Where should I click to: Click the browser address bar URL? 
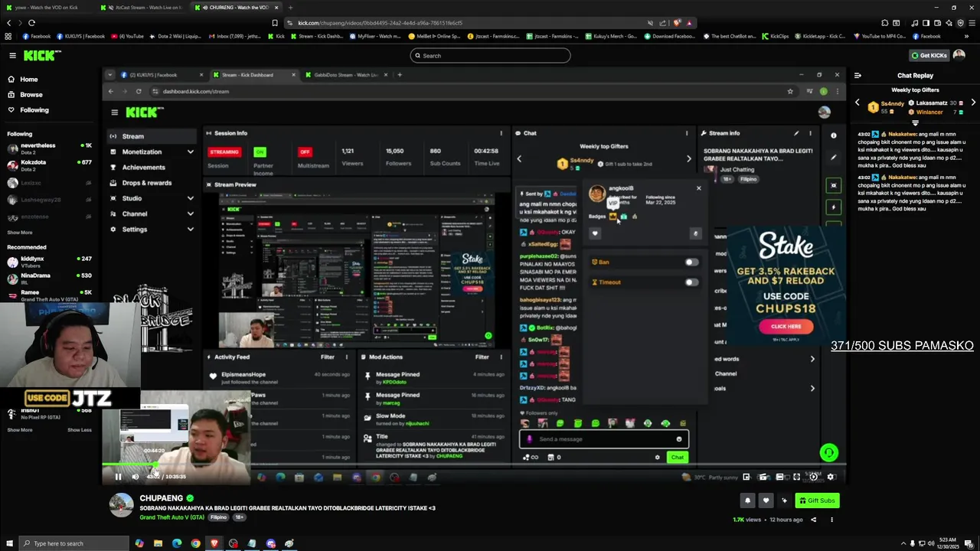[x=380, y=23]
